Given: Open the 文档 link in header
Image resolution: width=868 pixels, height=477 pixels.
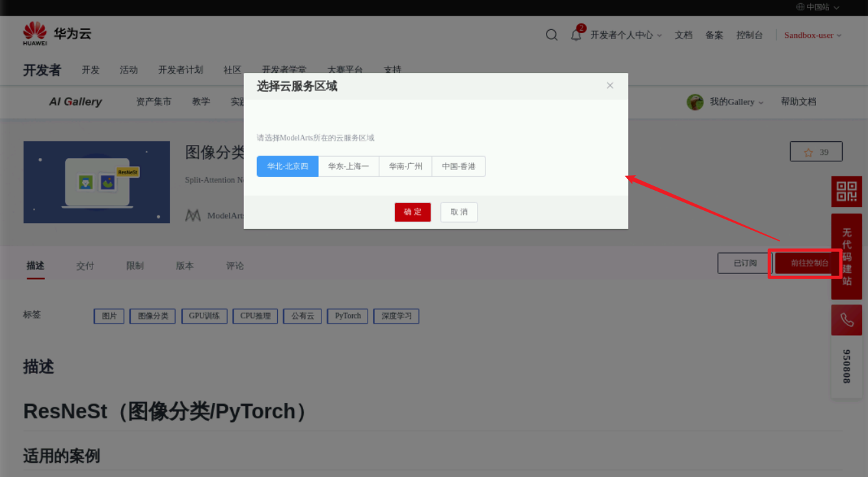Looking at the screenshot, I should [684, 35].
